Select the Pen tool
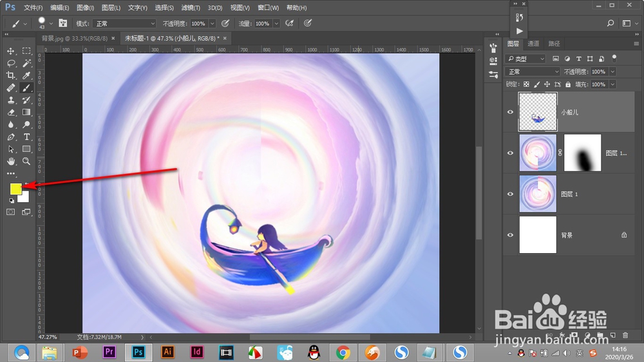The height and width of the screenshot is (362, 644). point(11,137)
